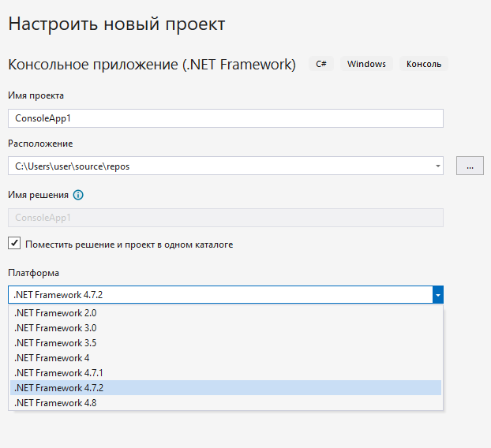Click the 'Платформа' label
Viewport: 491px width, 448px height.
[x=33, y=273]
